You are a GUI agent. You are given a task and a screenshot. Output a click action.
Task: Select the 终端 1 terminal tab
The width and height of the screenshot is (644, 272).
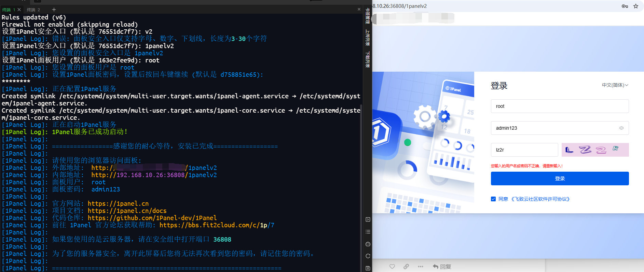coord(9,10)
